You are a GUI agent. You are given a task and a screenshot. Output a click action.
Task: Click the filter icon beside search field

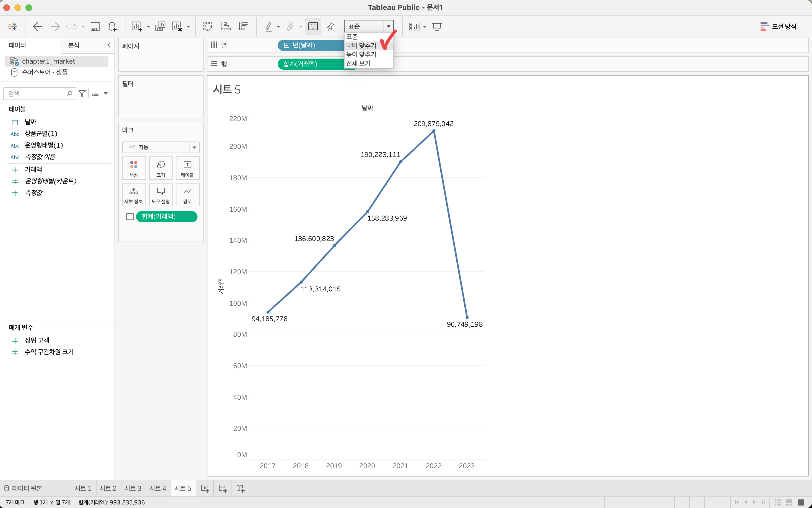tap(82, 93)
